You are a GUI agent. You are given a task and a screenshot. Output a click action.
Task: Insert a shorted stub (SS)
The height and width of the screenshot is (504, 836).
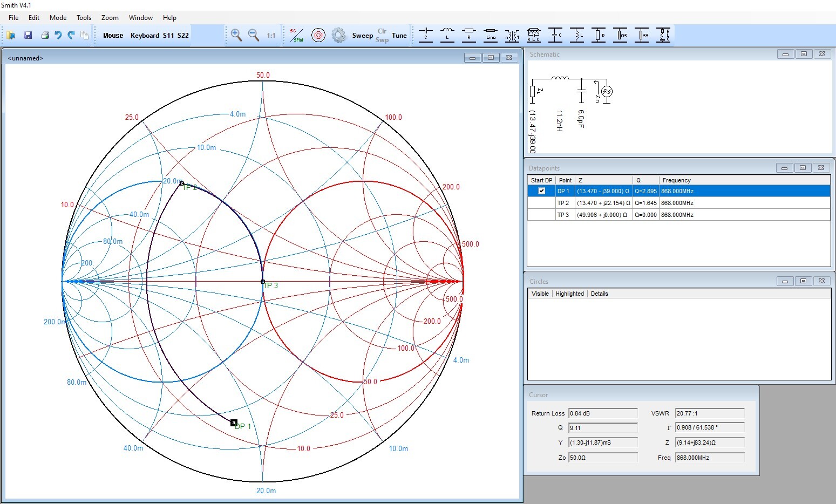[642, 35]
